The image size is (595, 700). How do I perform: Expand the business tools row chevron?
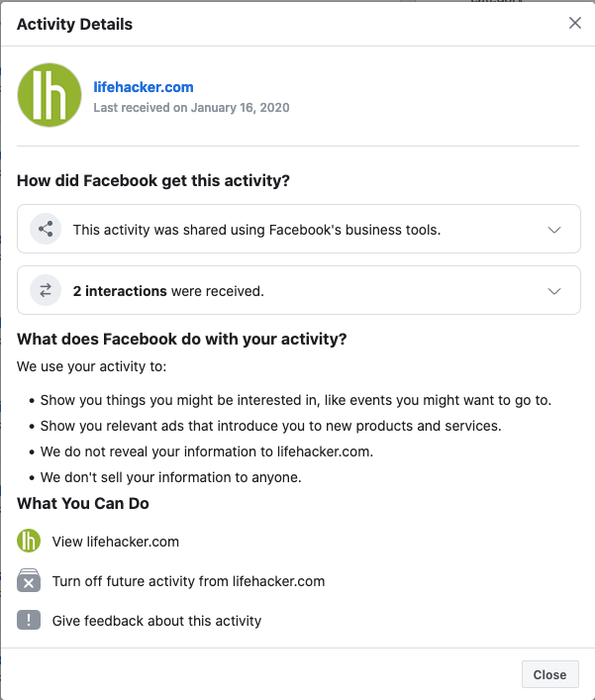[554, 230]
